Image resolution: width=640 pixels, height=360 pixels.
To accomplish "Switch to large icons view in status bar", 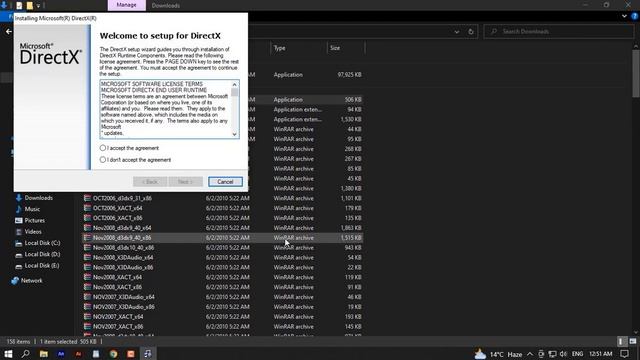I will coord(632,341).
